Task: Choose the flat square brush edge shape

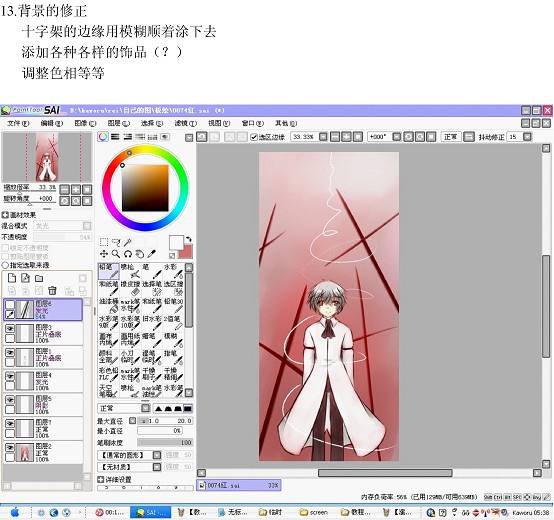Action: (188, 409)
